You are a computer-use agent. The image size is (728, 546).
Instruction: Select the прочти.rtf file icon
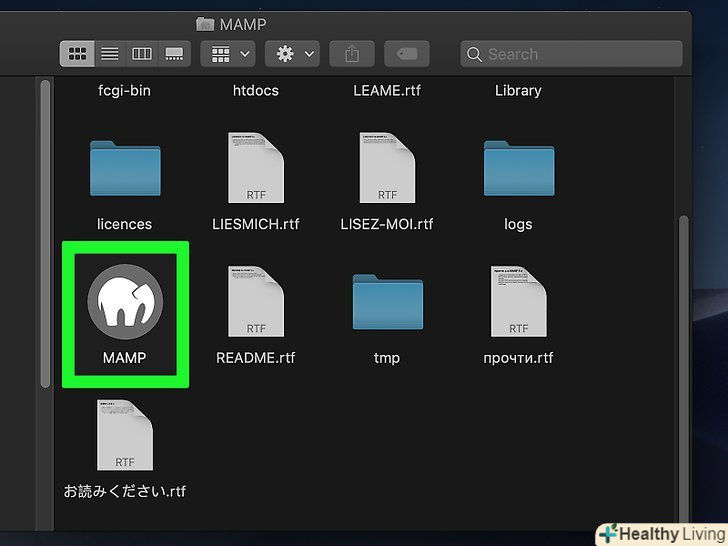point(519,301)
